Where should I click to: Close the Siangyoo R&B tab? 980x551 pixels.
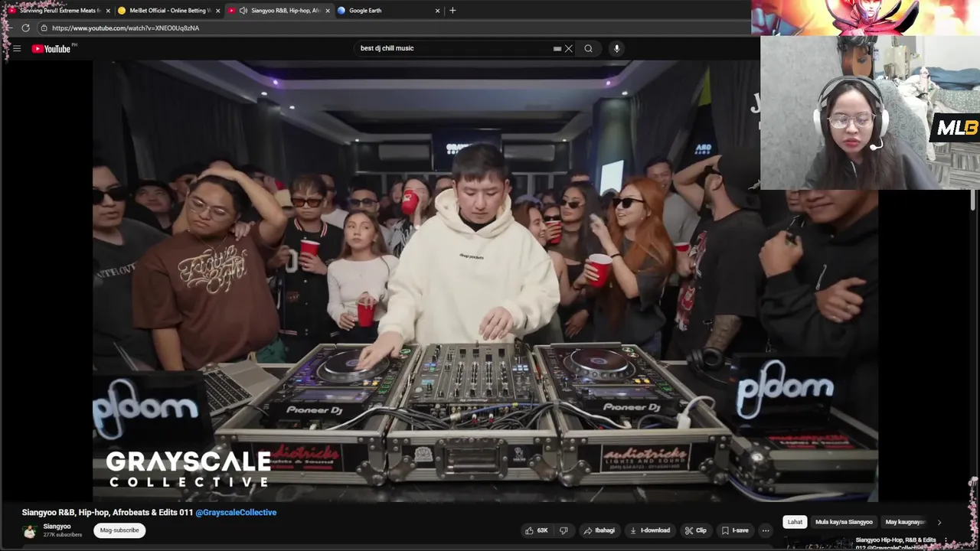[328, 11]
